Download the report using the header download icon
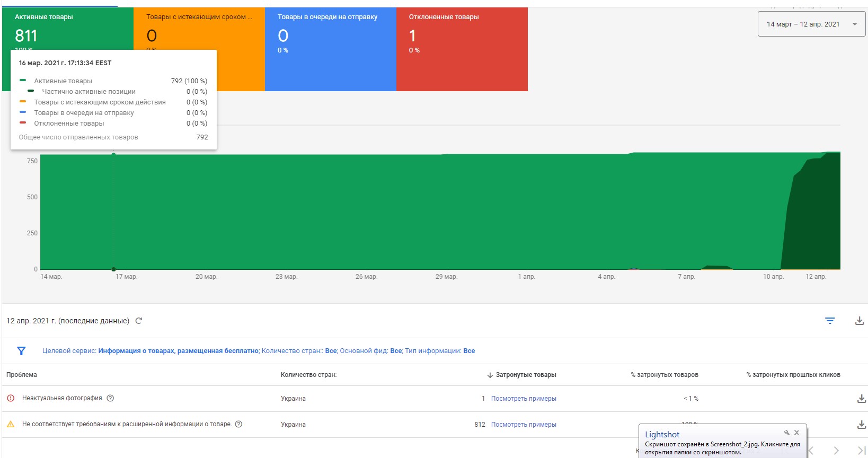 coord(860,321)
